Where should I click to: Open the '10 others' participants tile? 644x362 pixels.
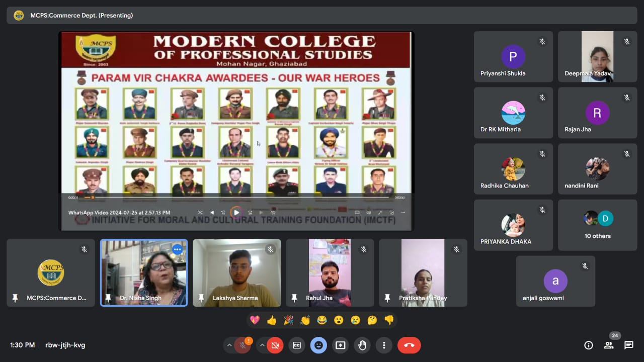[x=597, y=225]
